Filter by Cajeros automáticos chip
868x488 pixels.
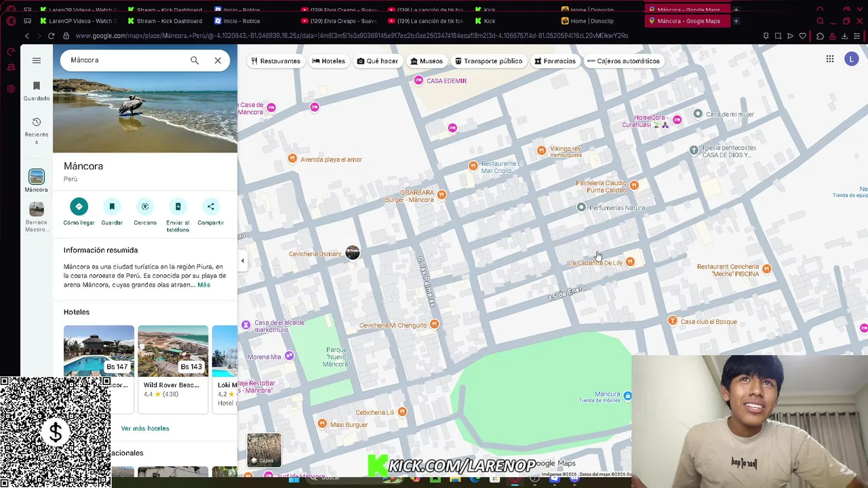click(x=623, y=61)
